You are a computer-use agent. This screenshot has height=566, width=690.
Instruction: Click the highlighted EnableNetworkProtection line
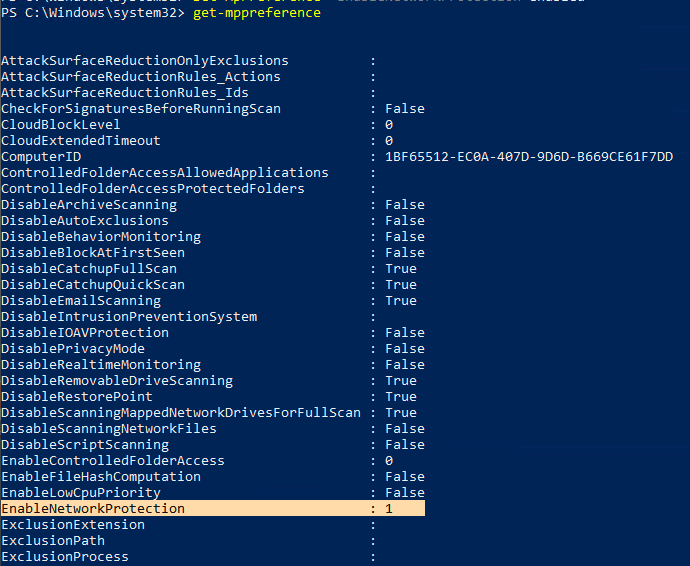pyautogui.click(x=93, y=509)
